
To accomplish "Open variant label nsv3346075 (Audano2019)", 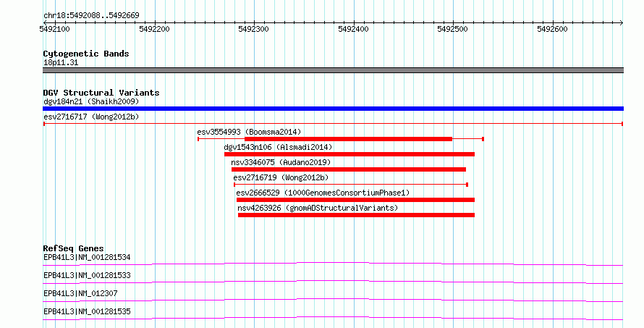I will coord(281,162).
